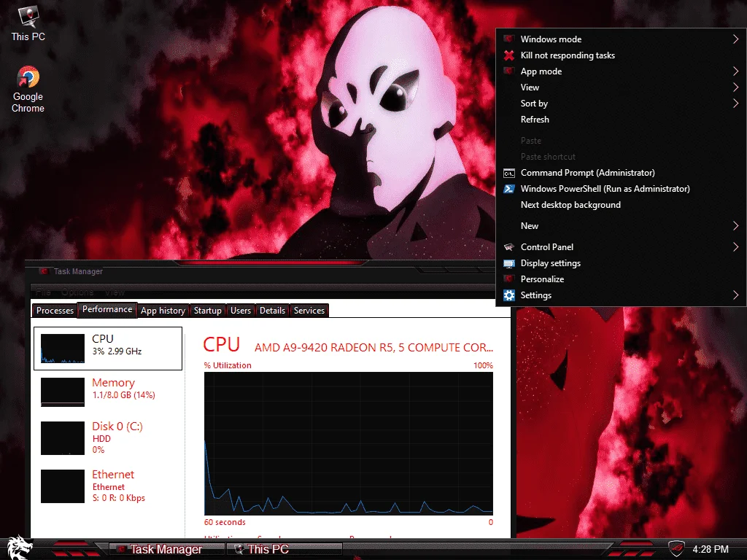Screen dimensions: 747x560
Task: Click the Display settings monitor icon
Action: pos(508,262)
